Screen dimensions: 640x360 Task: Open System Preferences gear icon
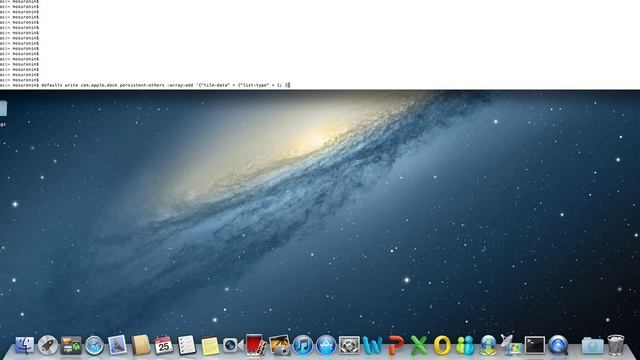(x=349, y=345)
